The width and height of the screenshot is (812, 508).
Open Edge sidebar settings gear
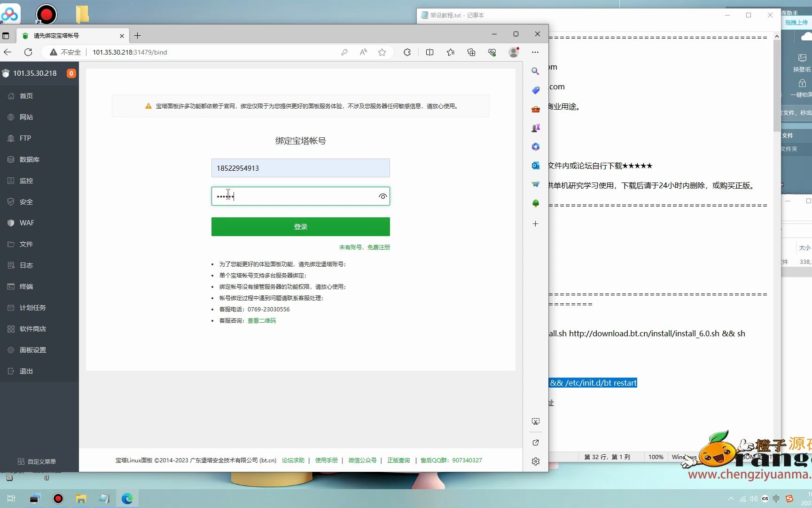[x=535, y=462]
